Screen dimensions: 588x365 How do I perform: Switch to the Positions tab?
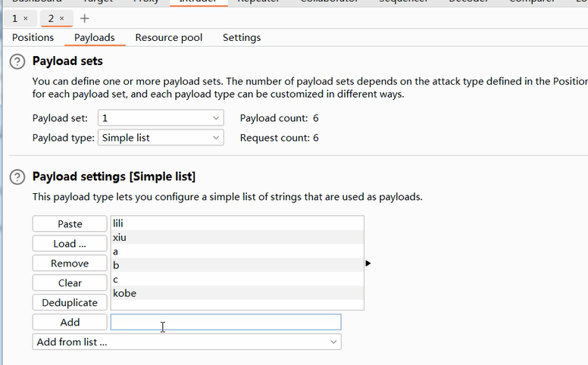(33, 37)
